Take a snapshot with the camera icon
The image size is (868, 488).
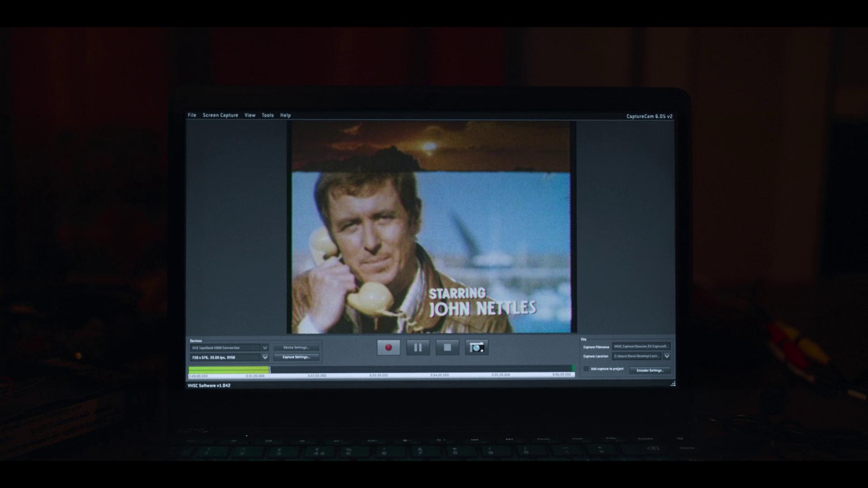[x=476, y=347]
